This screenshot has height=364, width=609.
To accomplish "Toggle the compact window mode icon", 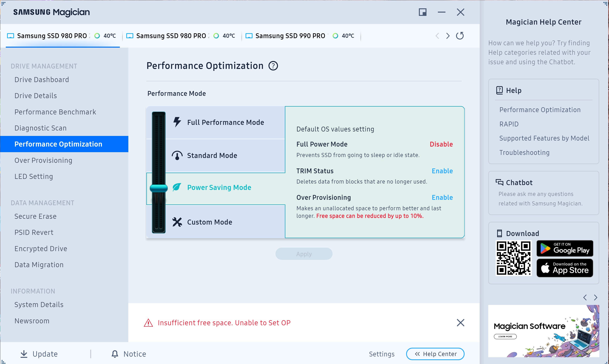I will coord(423,12).
